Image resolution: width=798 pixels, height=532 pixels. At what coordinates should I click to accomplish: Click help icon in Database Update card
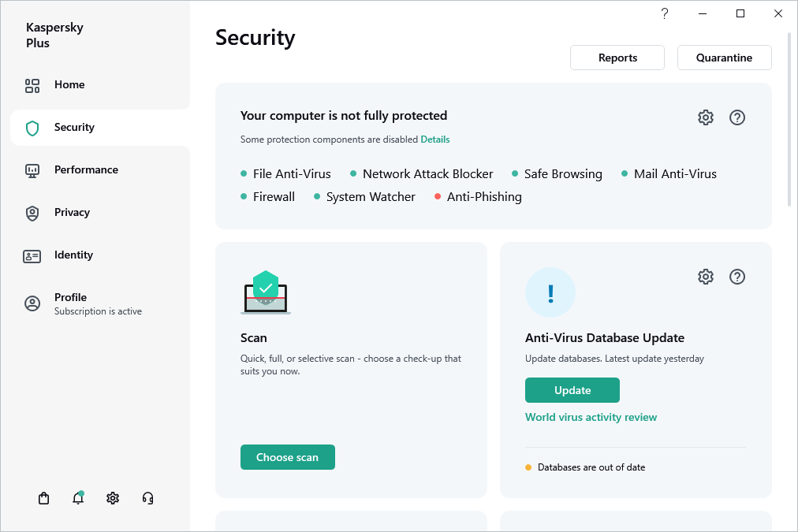[x=737, y=277]
